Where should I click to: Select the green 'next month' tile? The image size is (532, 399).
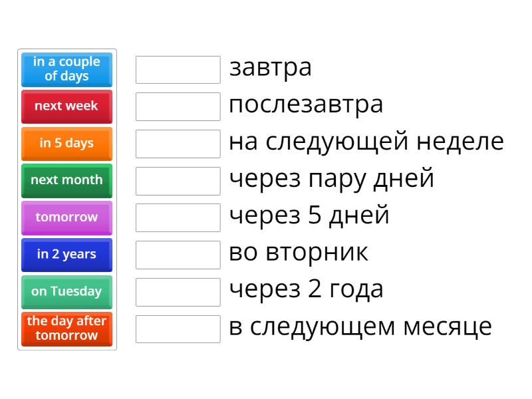(x=66, y=180)
